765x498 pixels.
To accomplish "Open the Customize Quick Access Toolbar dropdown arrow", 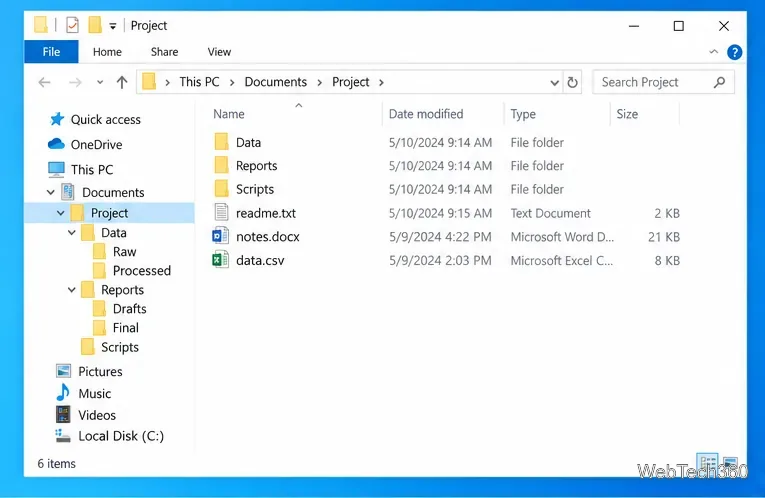I will tap(113, 26).
